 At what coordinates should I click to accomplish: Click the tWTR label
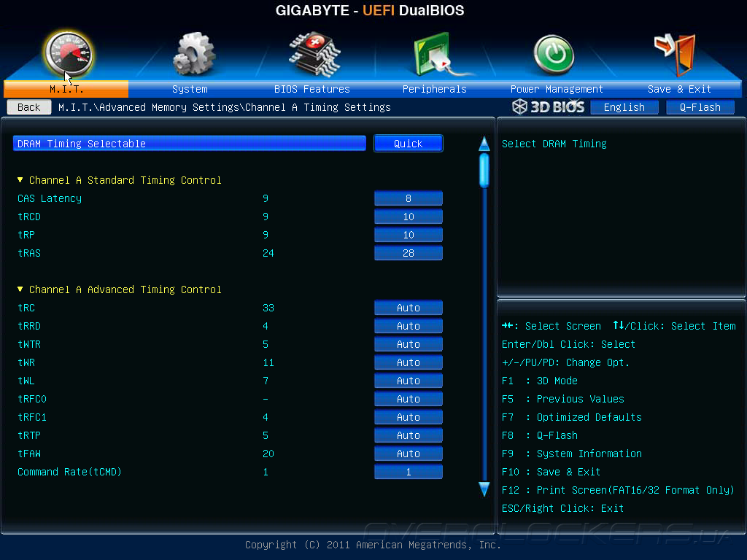click(29, 344)
